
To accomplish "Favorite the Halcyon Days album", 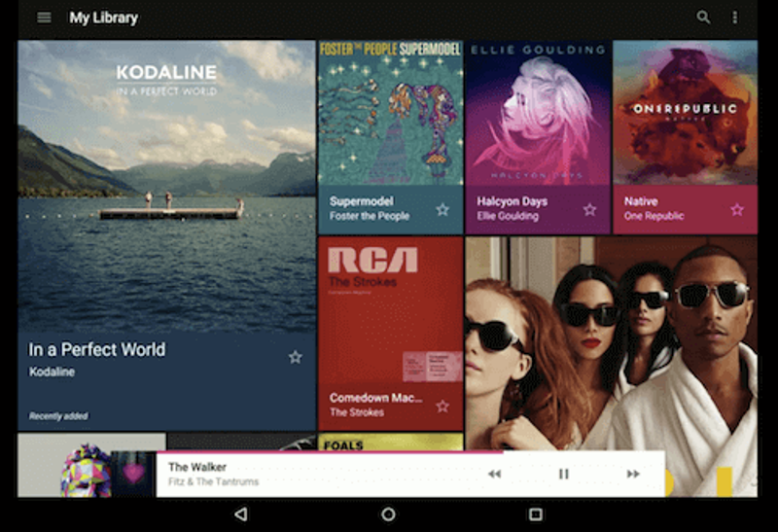I will [x=589, y=209].
